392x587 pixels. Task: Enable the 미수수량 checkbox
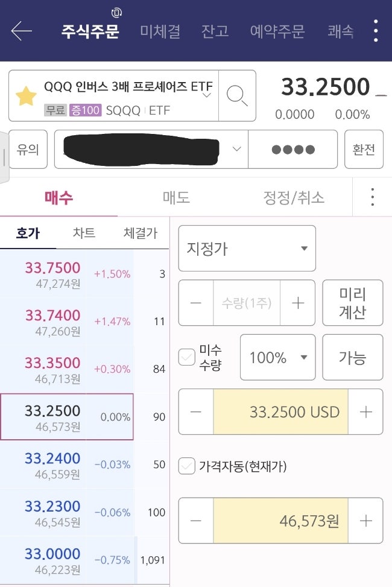coord(187,357)
